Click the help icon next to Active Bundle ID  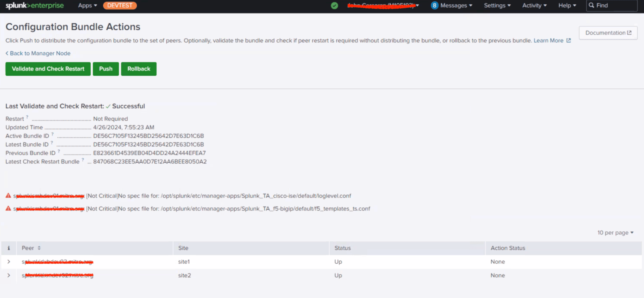[52, 134]
